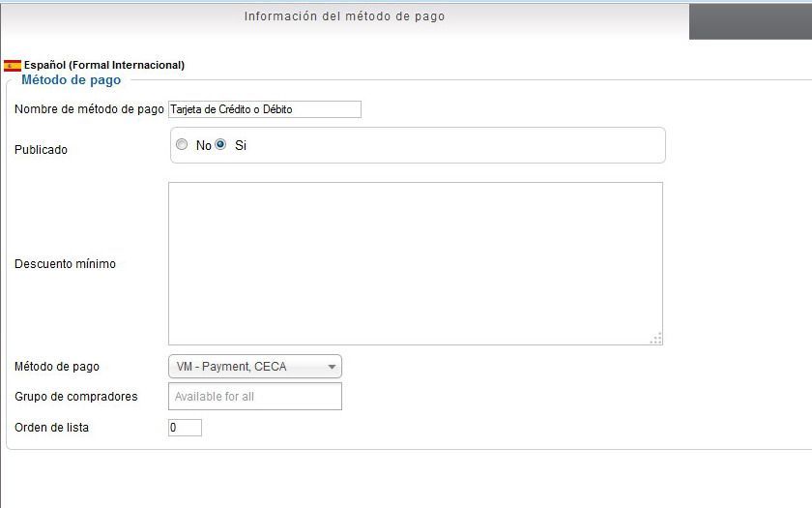Screen dimensions: 812x508
Task: Click inside the Descuento mínimo text area
Action: 416,263
